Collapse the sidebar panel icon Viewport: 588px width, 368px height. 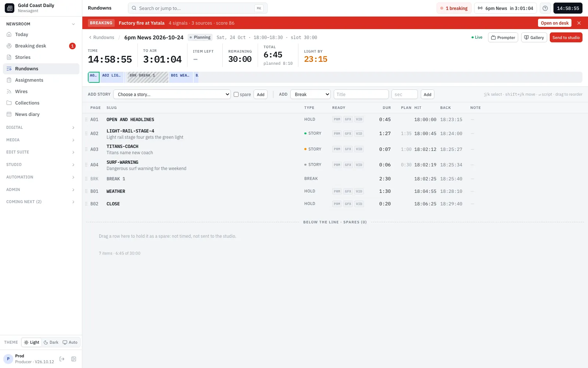pos(73,359)
